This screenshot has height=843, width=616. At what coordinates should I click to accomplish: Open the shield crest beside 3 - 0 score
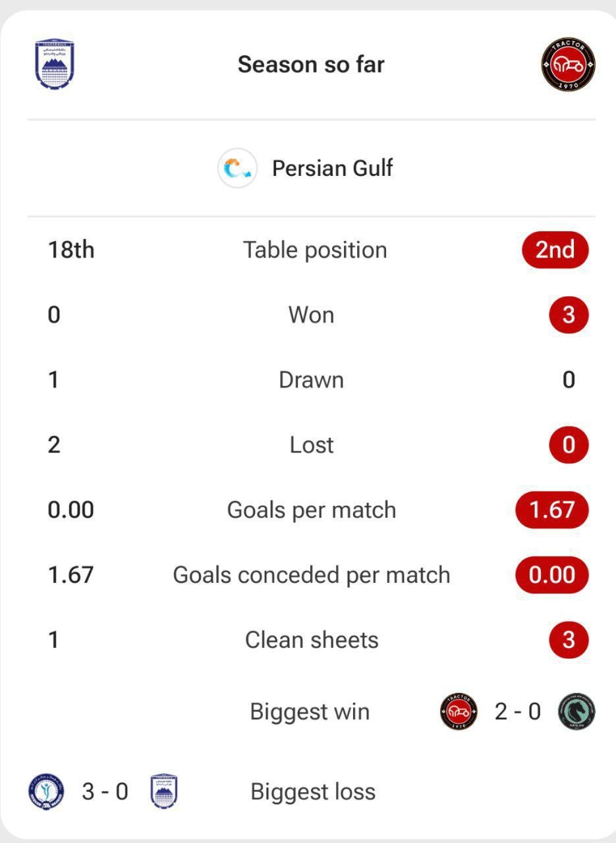[164, 791]
